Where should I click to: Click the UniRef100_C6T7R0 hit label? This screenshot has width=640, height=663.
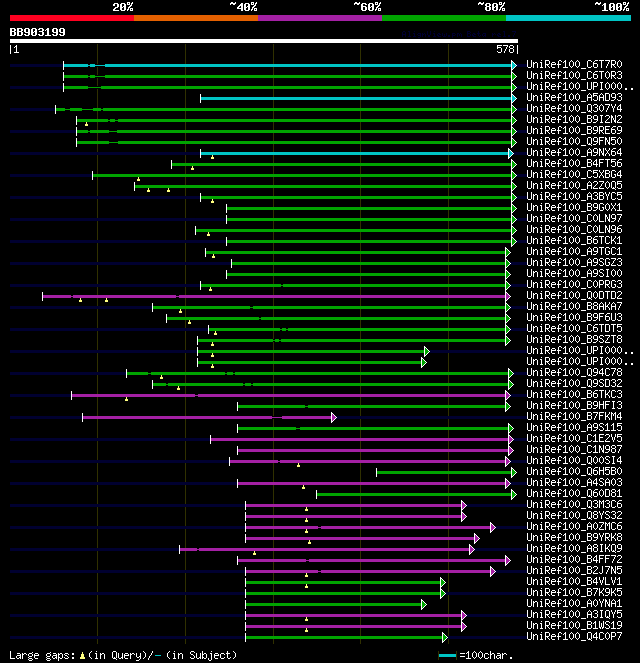(574, 64)
